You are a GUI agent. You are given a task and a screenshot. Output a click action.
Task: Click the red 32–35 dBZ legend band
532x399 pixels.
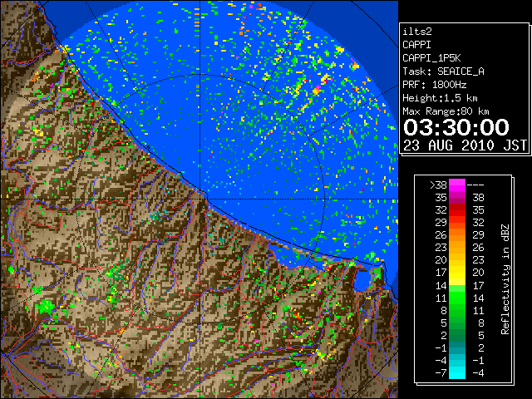point(457,210)
